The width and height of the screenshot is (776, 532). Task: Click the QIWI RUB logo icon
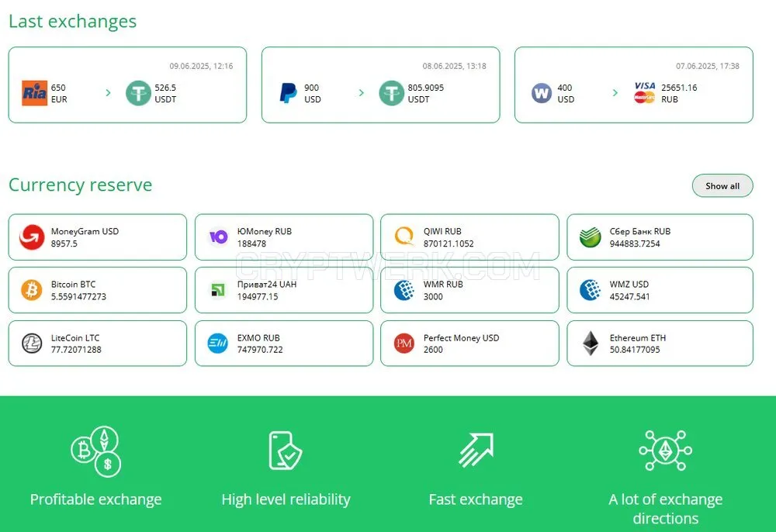[x=404, y=237]
